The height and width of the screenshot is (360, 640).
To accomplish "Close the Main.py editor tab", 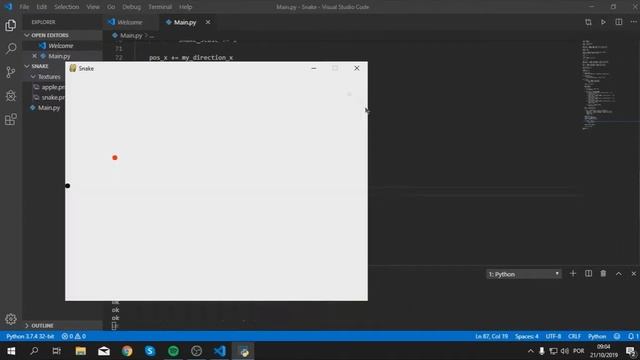I will (x=208, y=22).
